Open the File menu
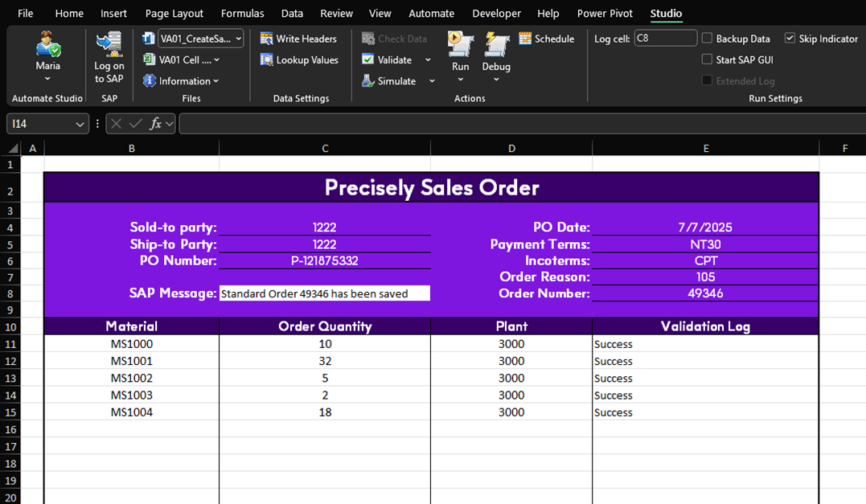This screenshot has width=866, height=504. coord(26,13)
